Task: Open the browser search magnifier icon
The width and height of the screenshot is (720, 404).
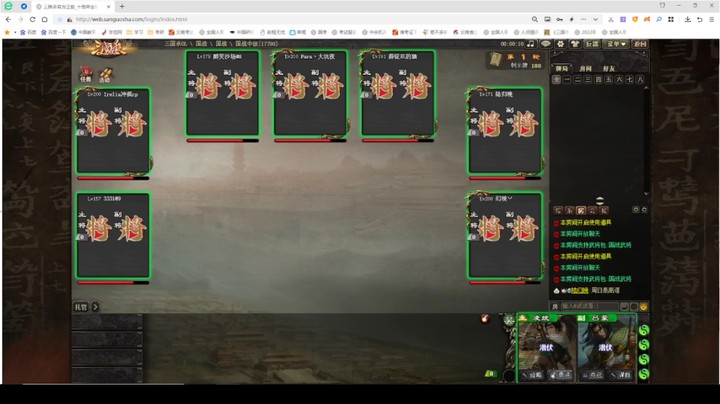Action: tap(535, 19)
